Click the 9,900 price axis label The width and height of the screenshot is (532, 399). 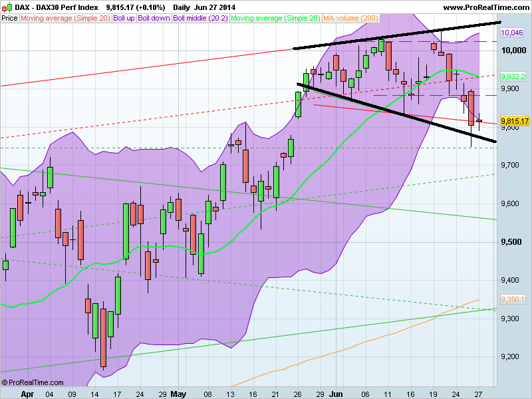coord(510,88)
